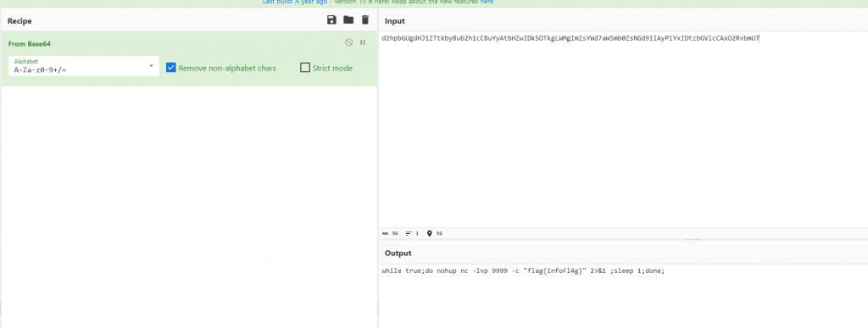Open the 'here' link in top banner
Screen dimensions: 868x329
tap(487, 3)
